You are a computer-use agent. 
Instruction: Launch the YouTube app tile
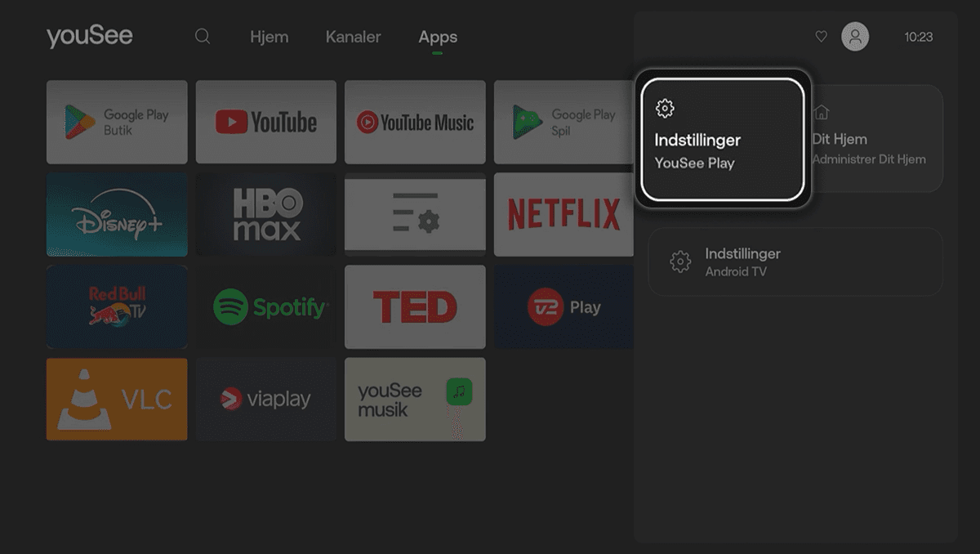coord(266,122)
